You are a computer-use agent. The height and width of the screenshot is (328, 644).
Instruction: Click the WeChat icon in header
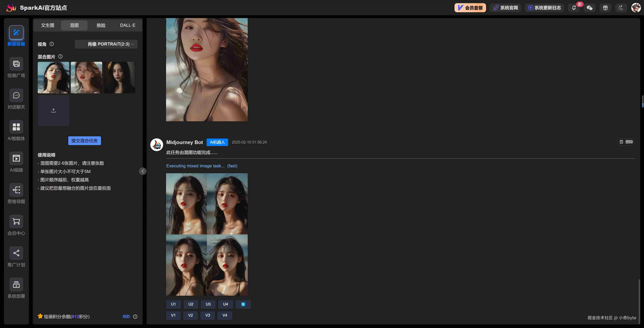coord(589,8)
